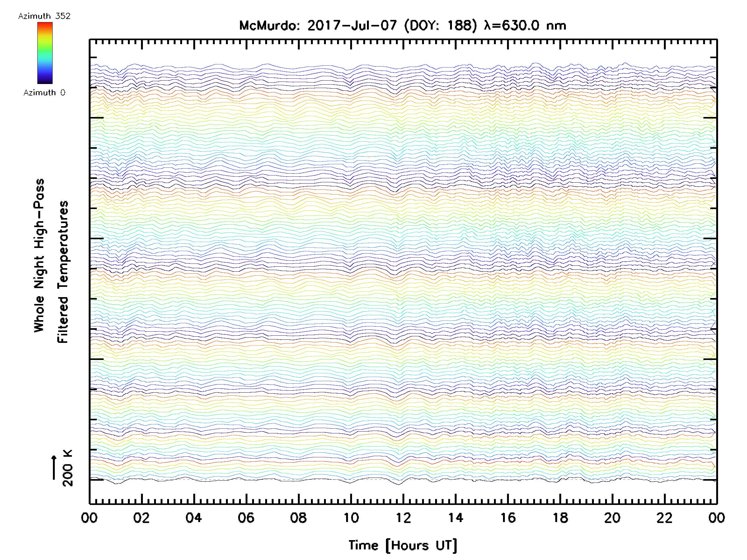Viewport: 747px width, 560px height.
Task: Click the 200 K scale arrow
Action: tap(54, 468)
